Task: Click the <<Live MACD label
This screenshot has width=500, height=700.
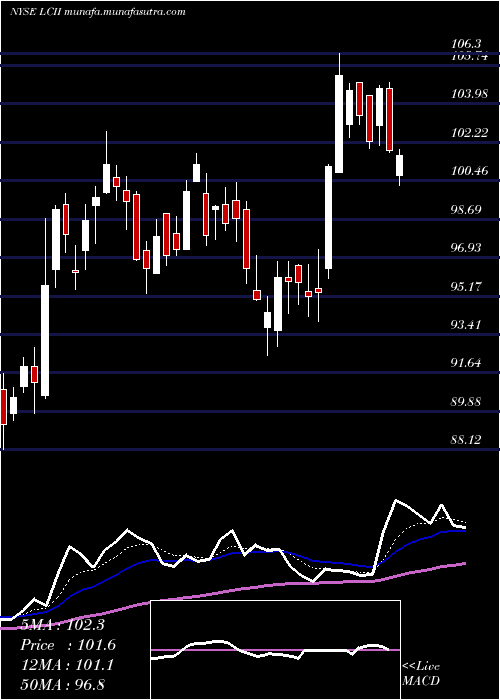Action: coord(421,674)
